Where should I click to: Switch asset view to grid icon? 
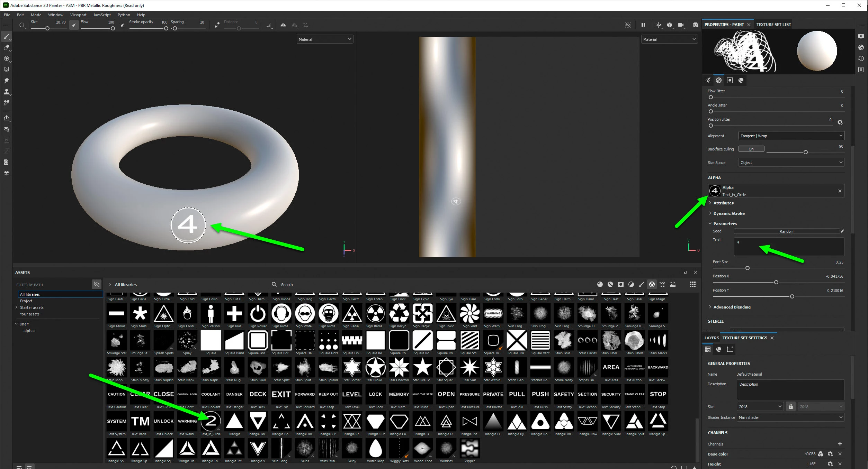tap(692, 284)
